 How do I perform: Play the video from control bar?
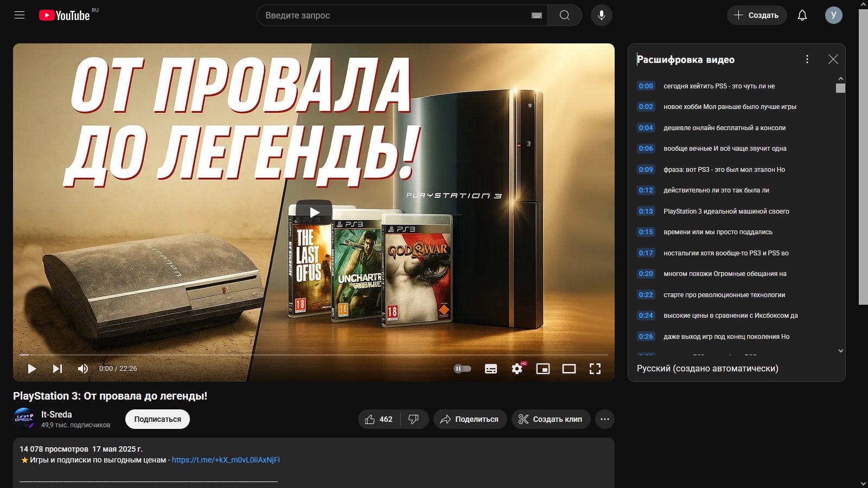(32, 369)
